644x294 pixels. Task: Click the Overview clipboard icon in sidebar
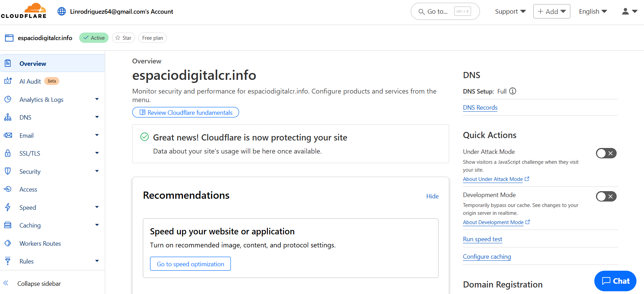click(8, 63)
